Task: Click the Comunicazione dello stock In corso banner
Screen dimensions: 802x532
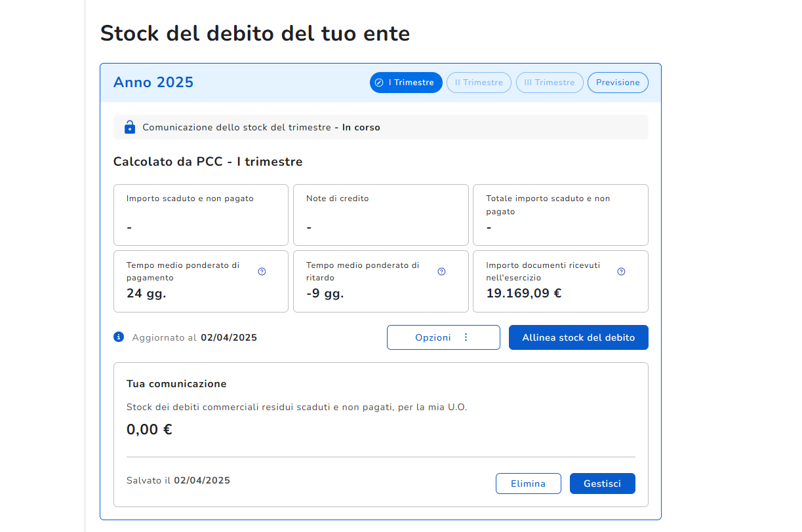Action: (380, 127)
